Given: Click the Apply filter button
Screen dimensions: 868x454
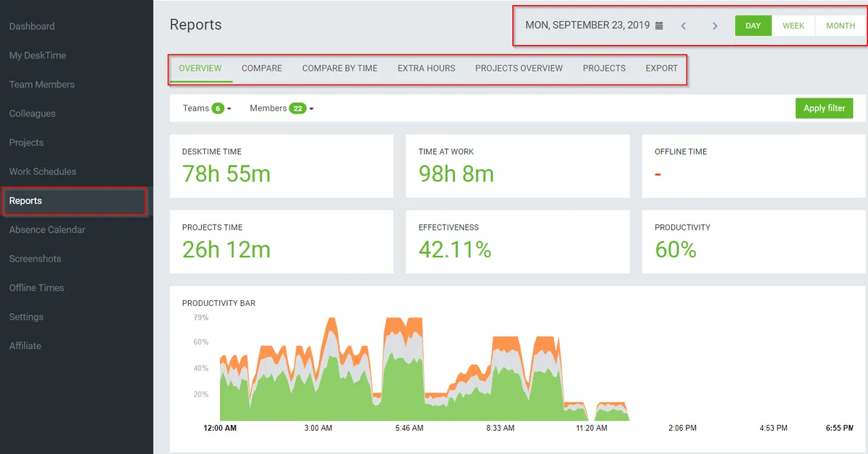Looking at the screenshot, I should (824, 108).
